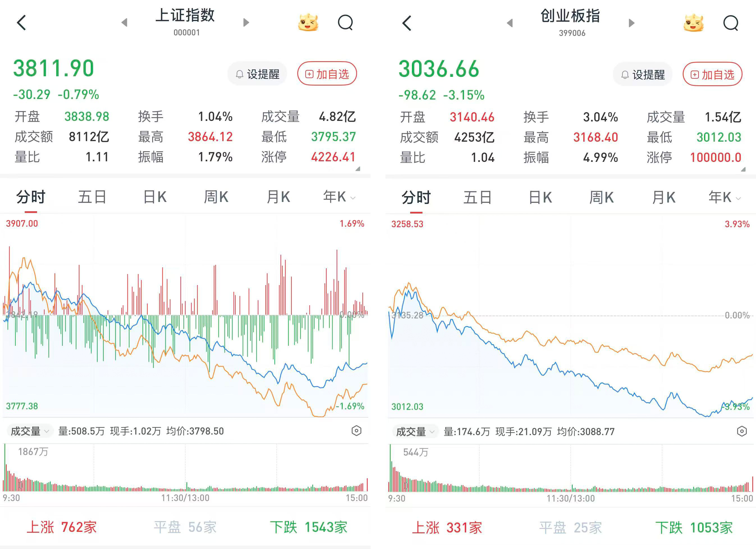Viewport: 756px width, 549px height.
Task: Open 年K dropdown in 上证指数 panel
Action: [x=339, y=197]
